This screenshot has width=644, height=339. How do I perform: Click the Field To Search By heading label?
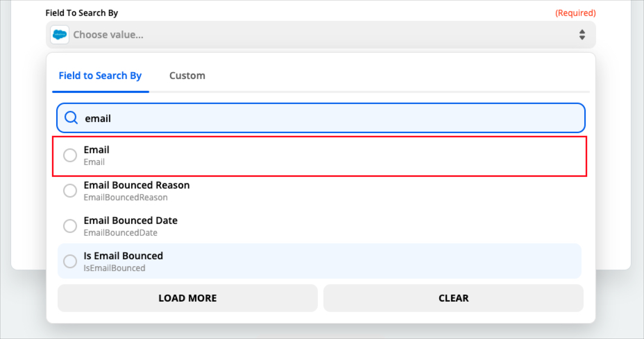point(82,13)
